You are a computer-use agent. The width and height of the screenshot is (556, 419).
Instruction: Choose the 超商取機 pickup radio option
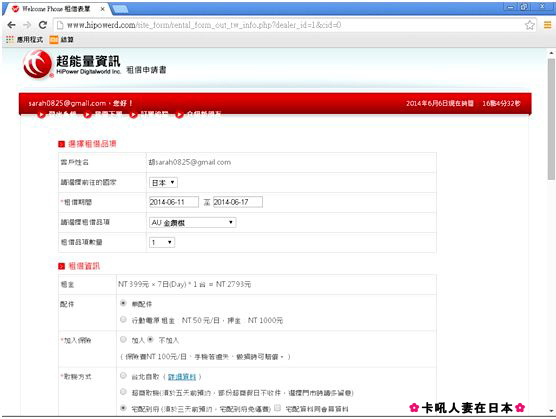[123, 392]
